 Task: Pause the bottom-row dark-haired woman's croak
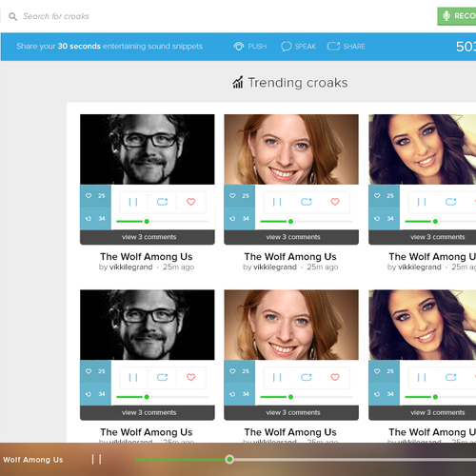coord(422,377)
